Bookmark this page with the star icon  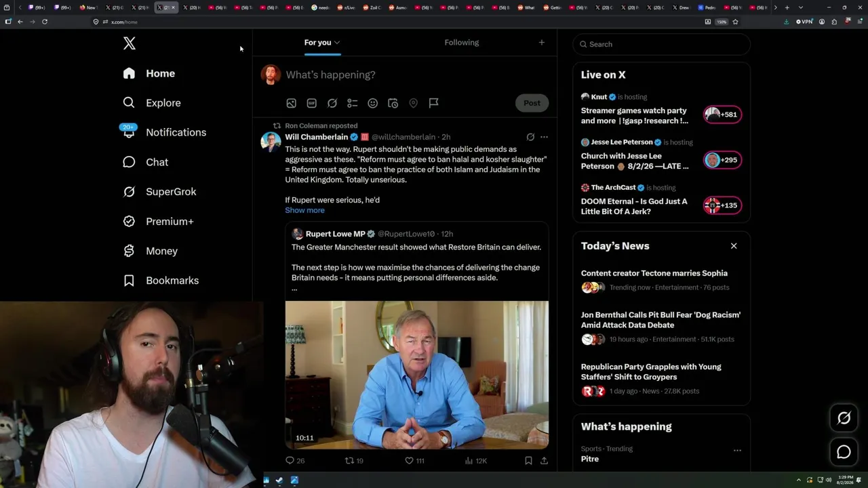coord(735,22)
